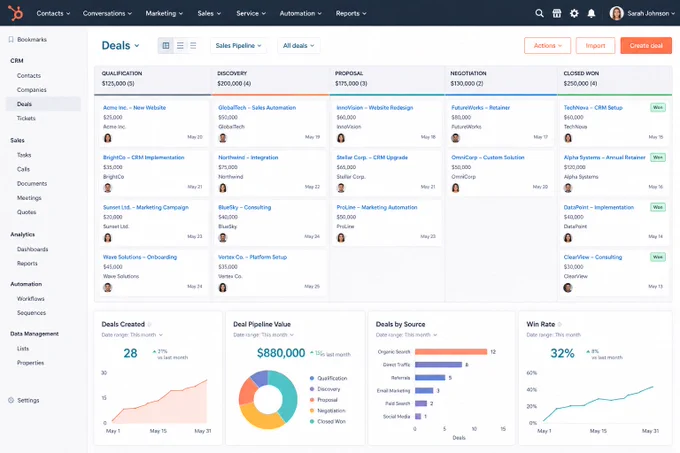Screen dimensions: 680x453
Task: Open Acme Inc. – New Website deal
Action: click(134, 108)
